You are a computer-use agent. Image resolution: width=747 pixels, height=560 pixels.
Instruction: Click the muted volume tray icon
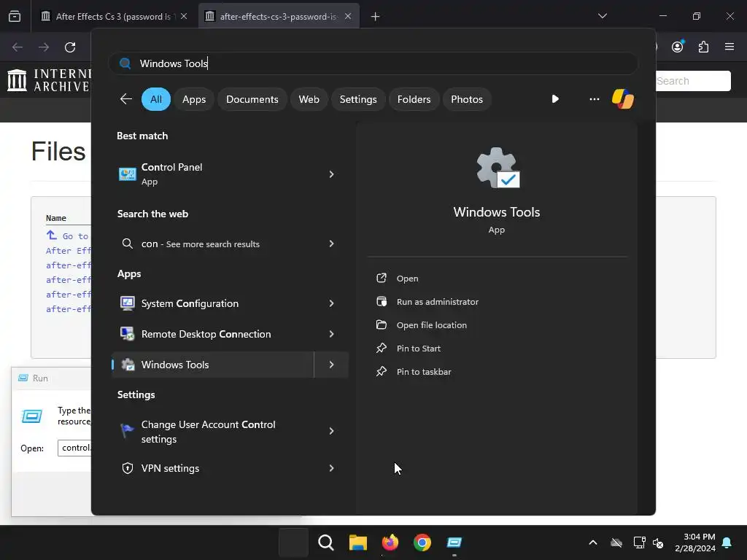pyautogui.click(x=659, y=542)
